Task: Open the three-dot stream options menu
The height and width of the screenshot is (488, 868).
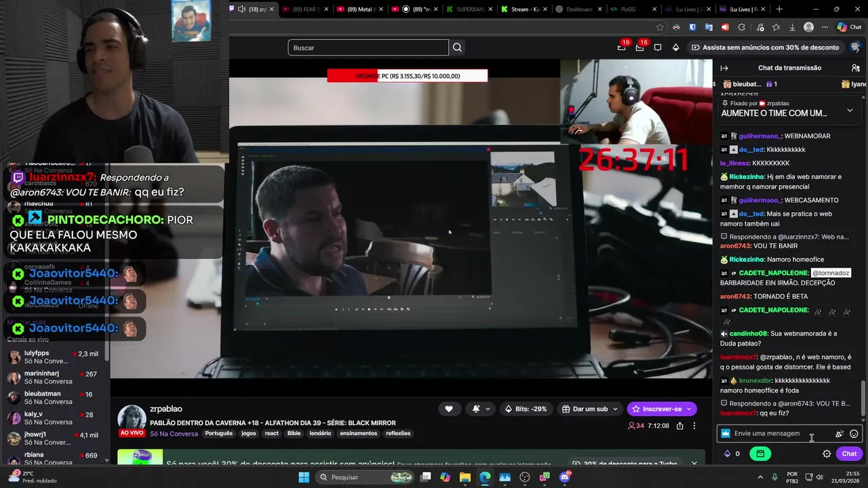Action: (x=694, y=426)
